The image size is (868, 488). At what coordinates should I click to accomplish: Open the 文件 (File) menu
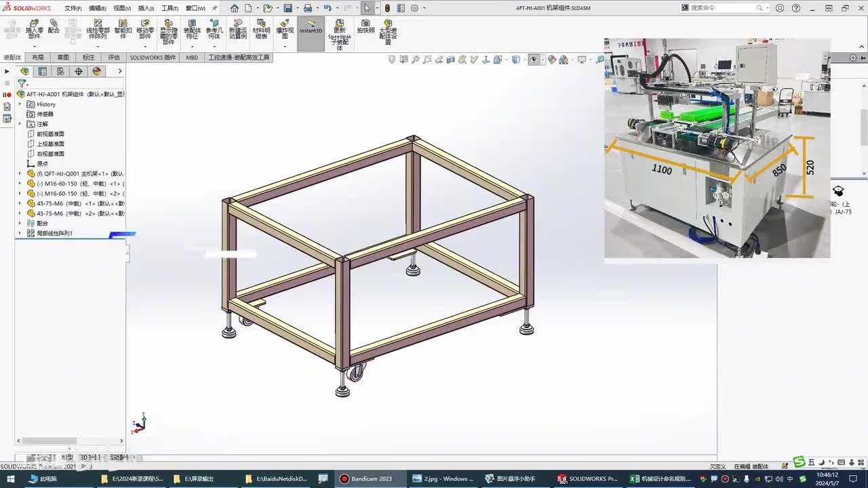[x=73, y=8]
